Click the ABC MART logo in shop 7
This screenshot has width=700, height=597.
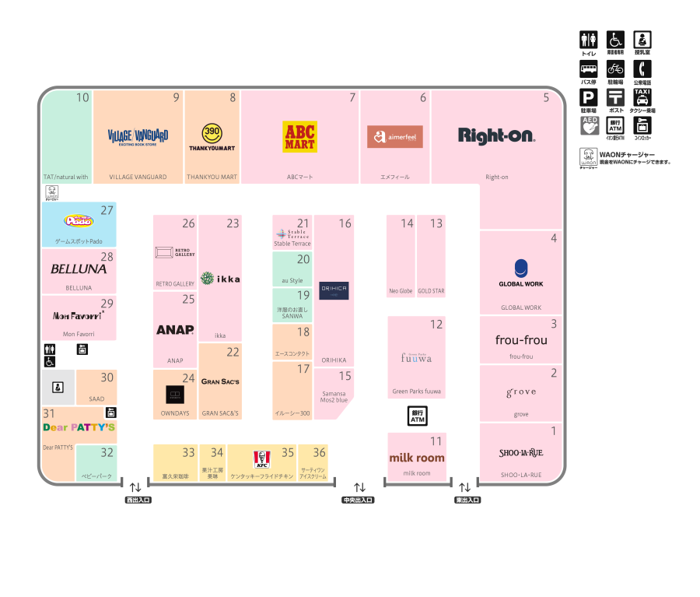299,137
